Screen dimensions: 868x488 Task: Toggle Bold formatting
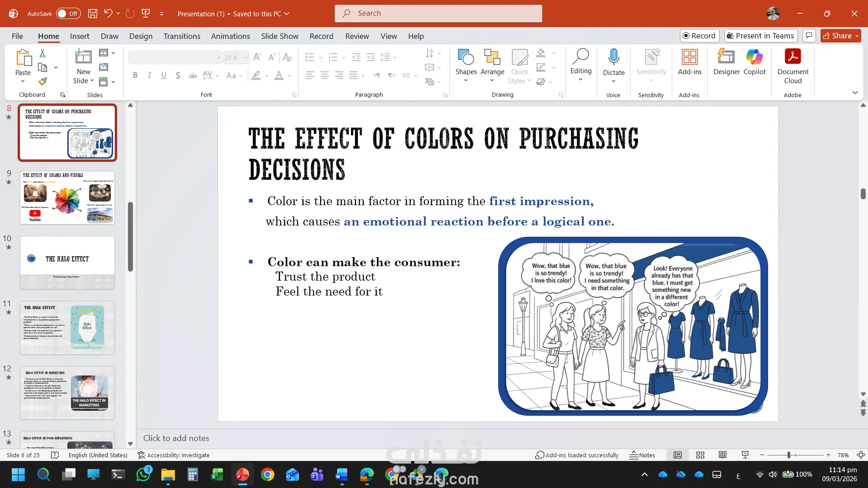pos(135,75)
